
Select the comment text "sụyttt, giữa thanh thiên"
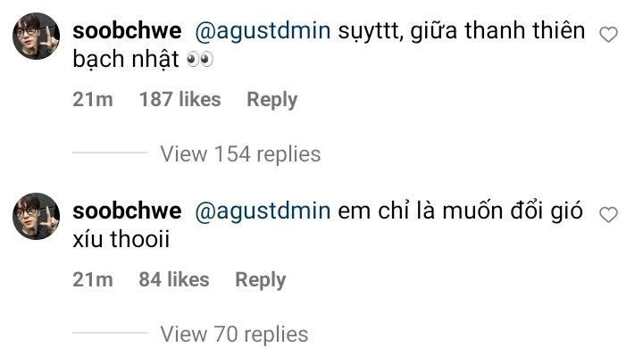point(463,31)
